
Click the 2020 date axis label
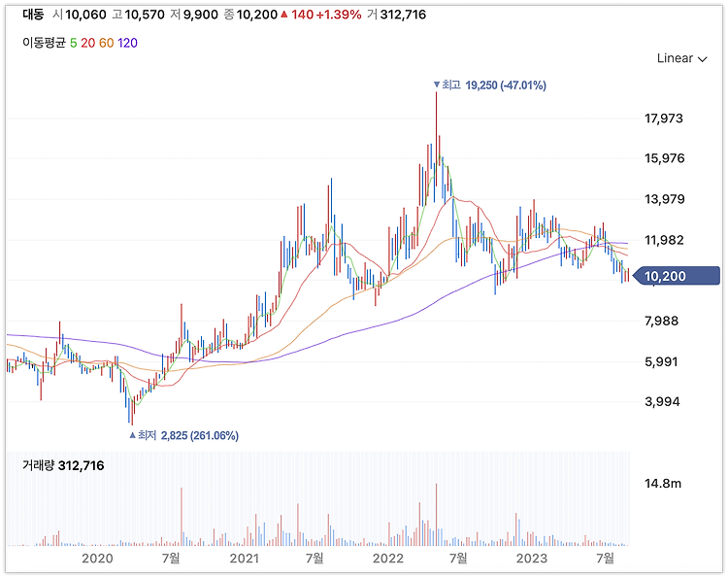pos(97,558)
